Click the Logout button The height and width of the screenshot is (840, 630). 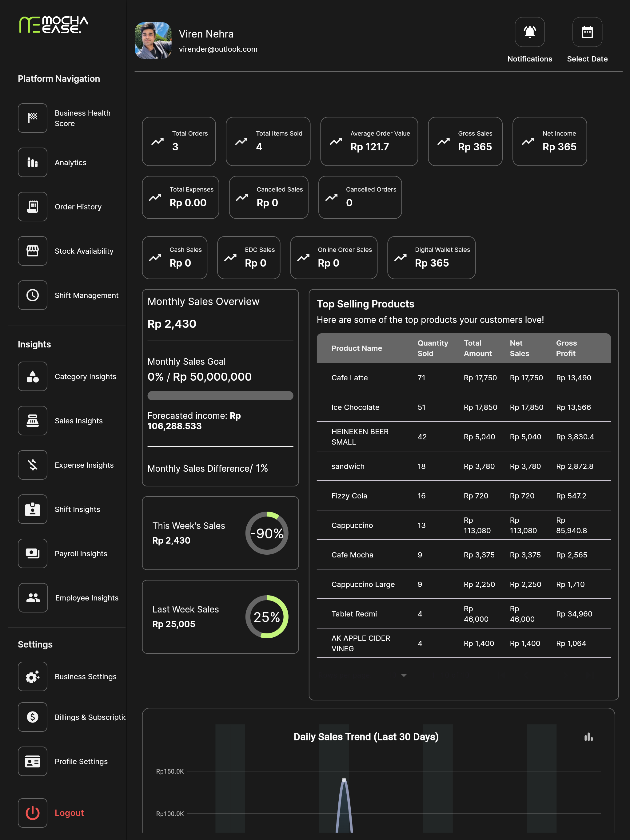point(51,813)
